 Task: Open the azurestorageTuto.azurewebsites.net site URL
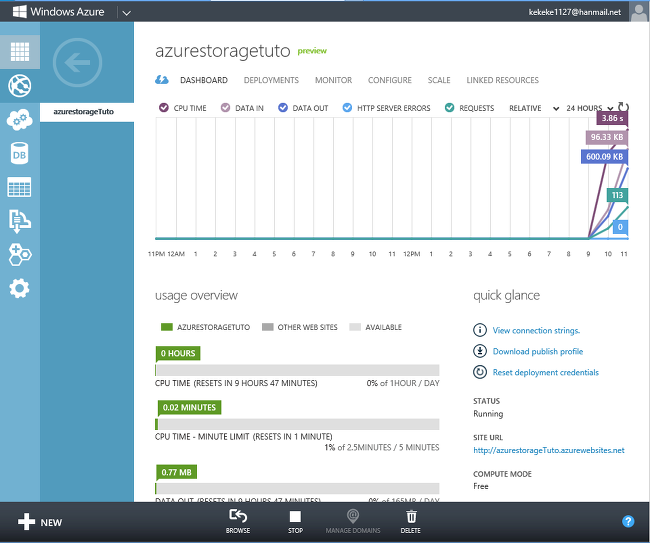coord(548,450)
